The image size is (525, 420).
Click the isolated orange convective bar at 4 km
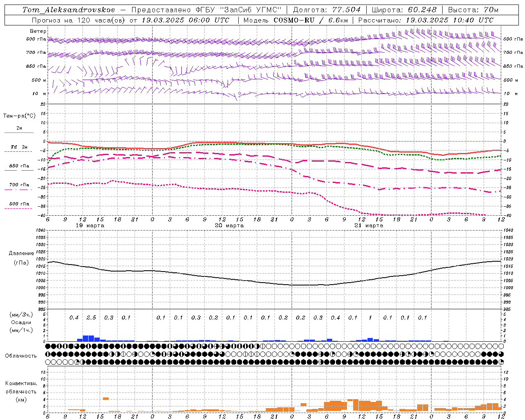(x=106, y=398)
